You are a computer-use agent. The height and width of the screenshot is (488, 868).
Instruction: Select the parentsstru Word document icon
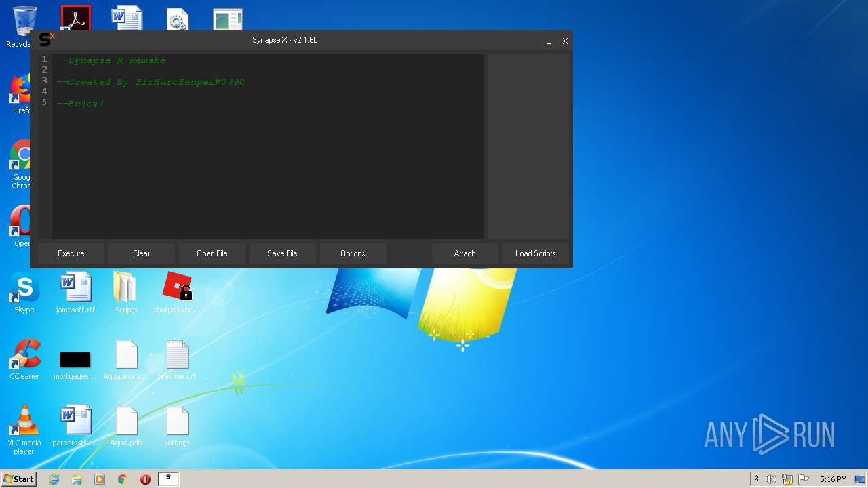pyautogui.click(x=75, y=426)
